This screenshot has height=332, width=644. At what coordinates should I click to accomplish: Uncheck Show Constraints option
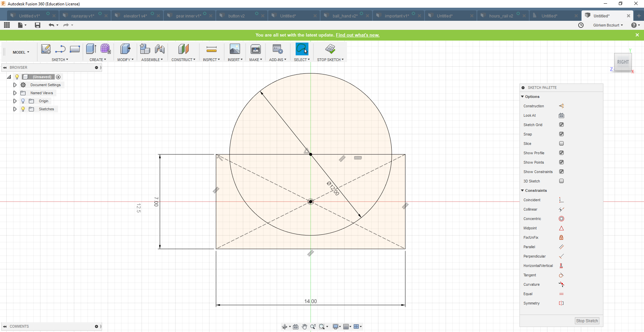tap(561, 172)
